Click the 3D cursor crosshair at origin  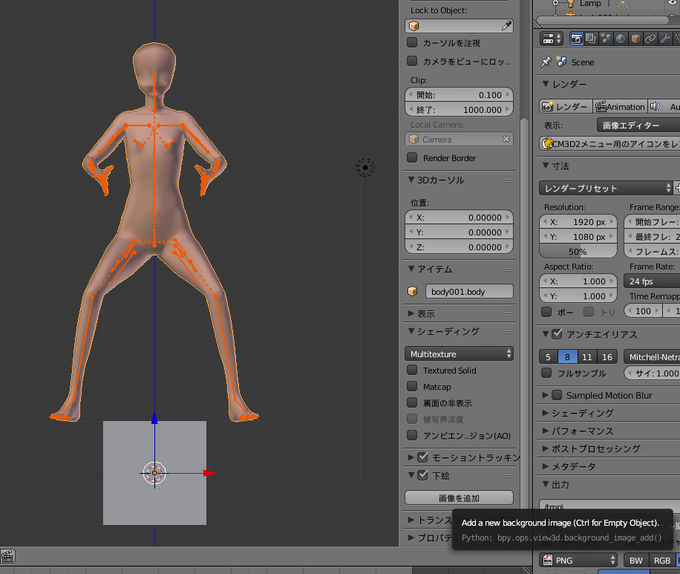tap(154, 473)
